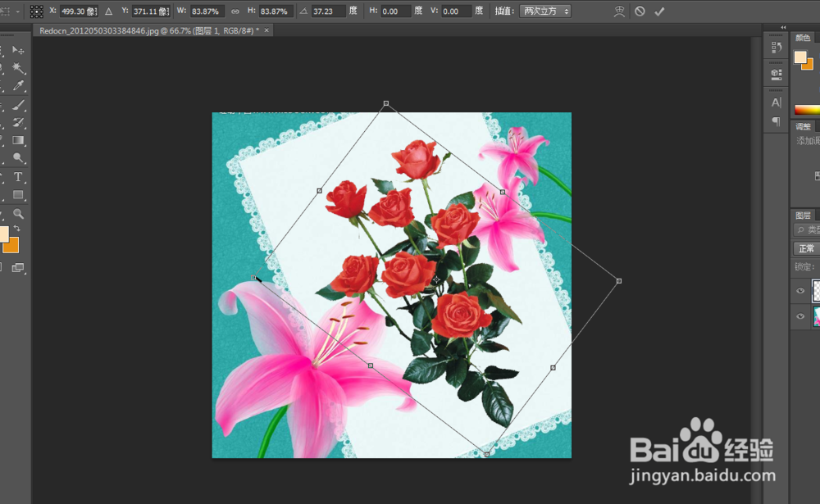The width and height of the screenshot is (820, 504).
Task: Select the Zoom tool
Action: point(18,213)
